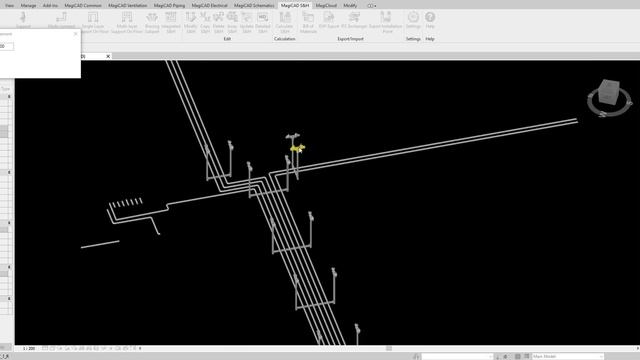The width and height of the screenshot is (640, 360).
Task: Click the Support tool in ribbon
Action: tap(23, 20)
